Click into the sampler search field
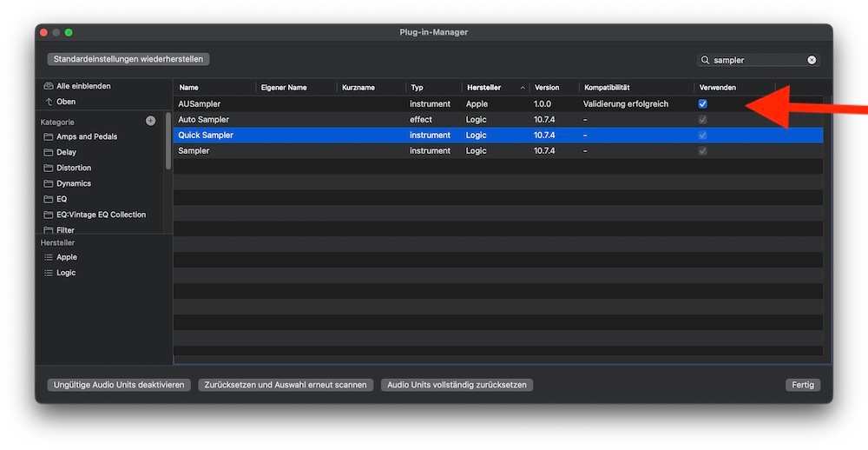This screenshot has height=450, width=868. pos(757,60)
